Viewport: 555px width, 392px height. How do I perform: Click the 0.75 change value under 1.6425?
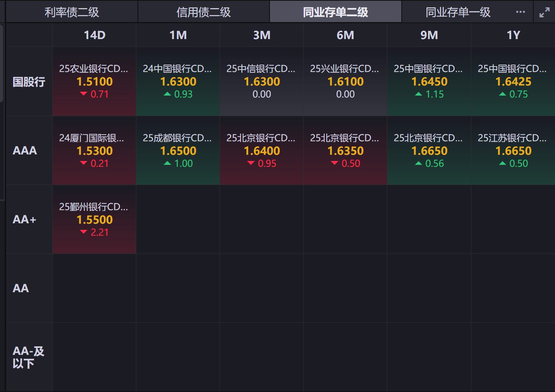pos(519,94)
